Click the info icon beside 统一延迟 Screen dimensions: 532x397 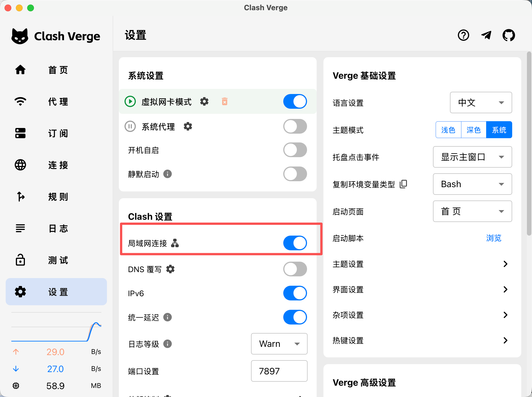coord(168,317)
